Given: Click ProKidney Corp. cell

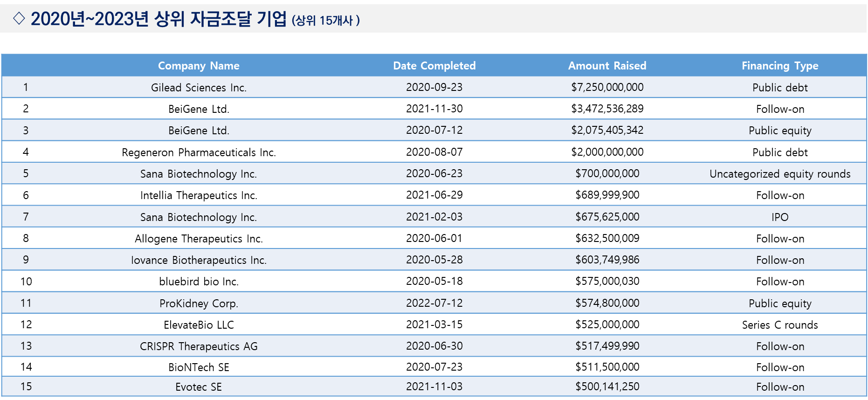Looking at the screenshot, I should coord(199,303).
